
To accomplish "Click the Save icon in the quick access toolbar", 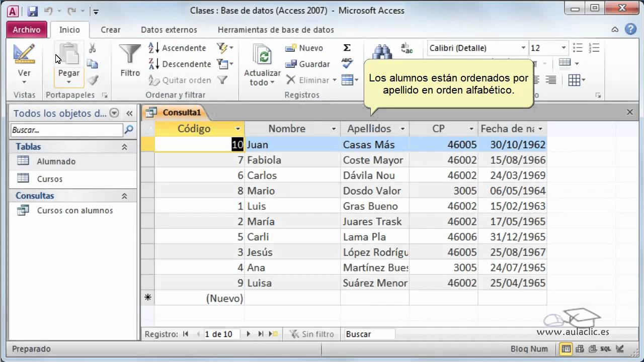I will pos(32,11).
